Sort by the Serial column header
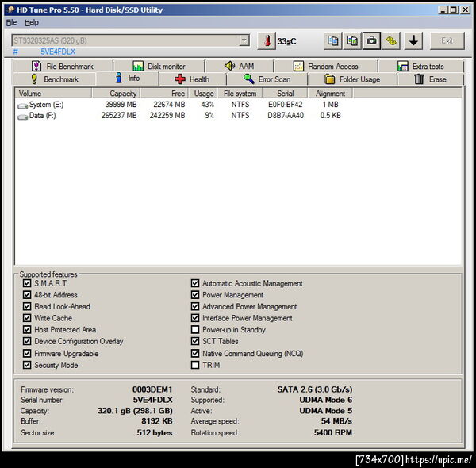The width and height of the screenshot is (476, 468). (286, 94)
